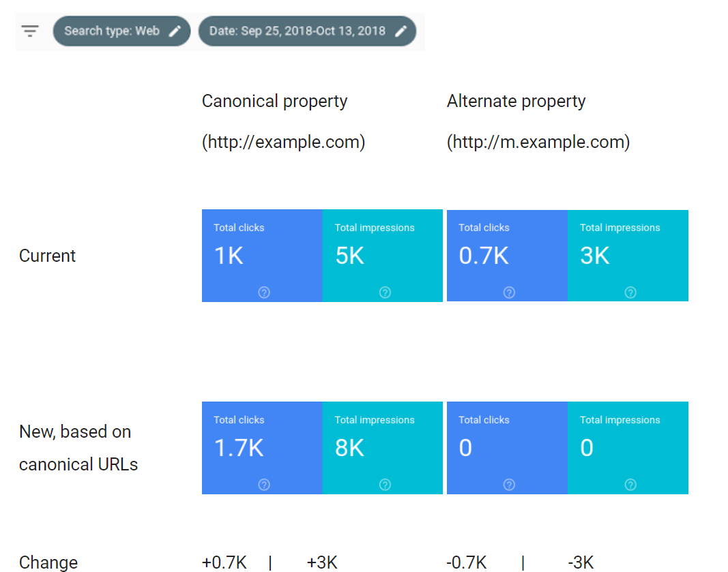Open help on Current alternate Total impressions card
728x572 pixels.
tap(630, 292)
